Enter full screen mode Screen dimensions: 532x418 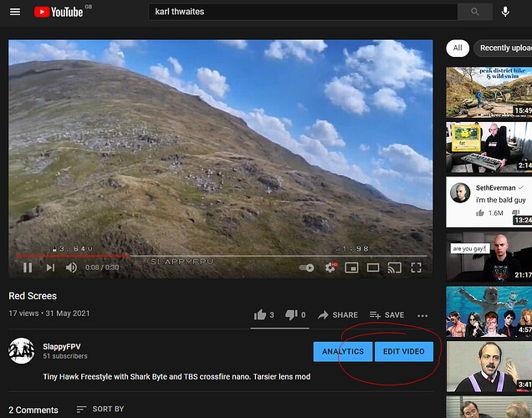[416, 268]
